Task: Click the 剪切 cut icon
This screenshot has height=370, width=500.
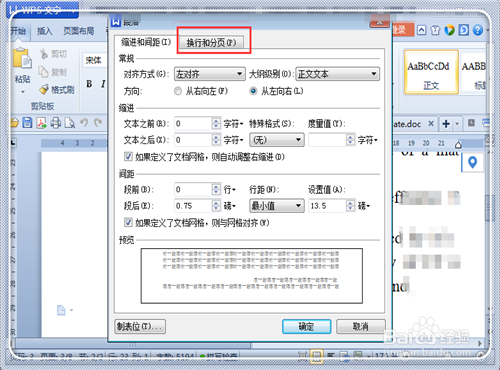Action: pyautogui.click(x=44, y=53)
